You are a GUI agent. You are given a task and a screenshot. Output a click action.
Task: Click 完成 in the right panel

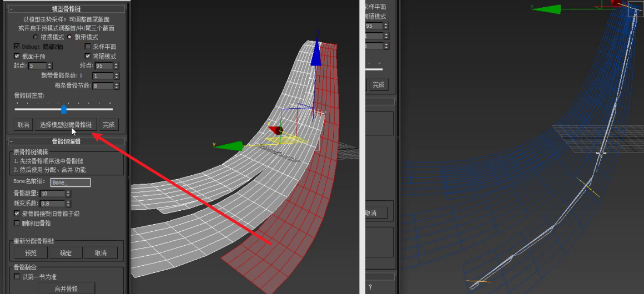coord(378,85)
